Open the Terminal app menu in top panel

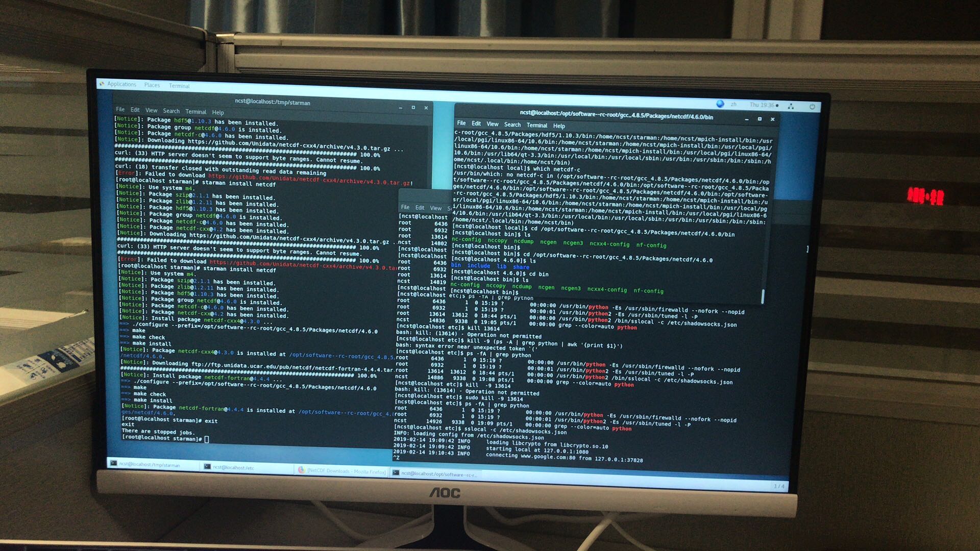tap(179, 86)
